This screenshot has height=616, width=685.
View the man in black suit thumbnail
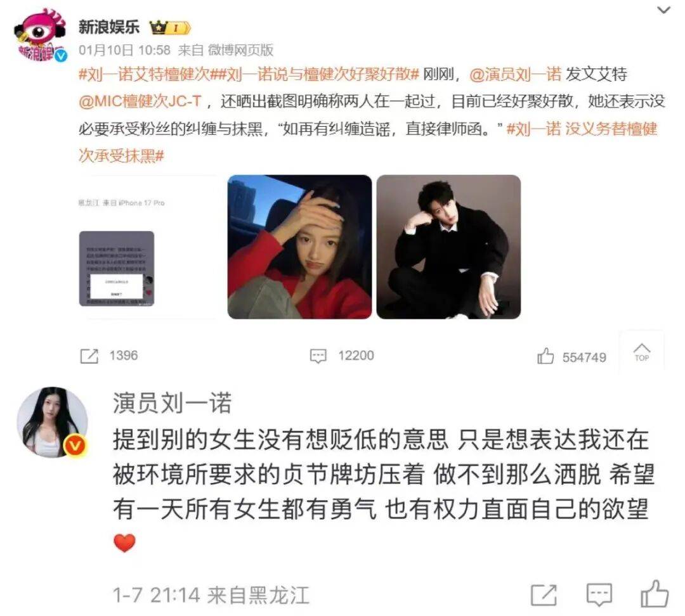click(x=448, y=247)
